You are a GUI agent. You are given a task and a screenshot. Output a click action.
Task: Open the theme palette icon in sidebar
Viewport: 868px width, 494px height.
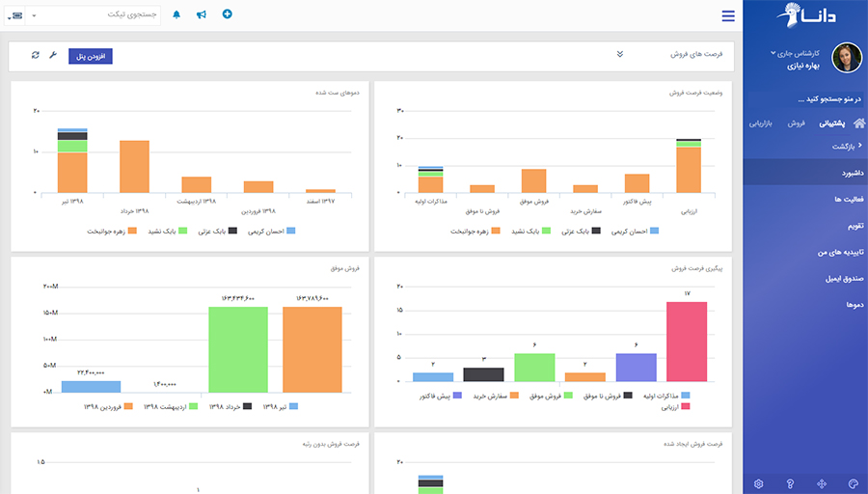pyautogui.click(x=853, y=483)
